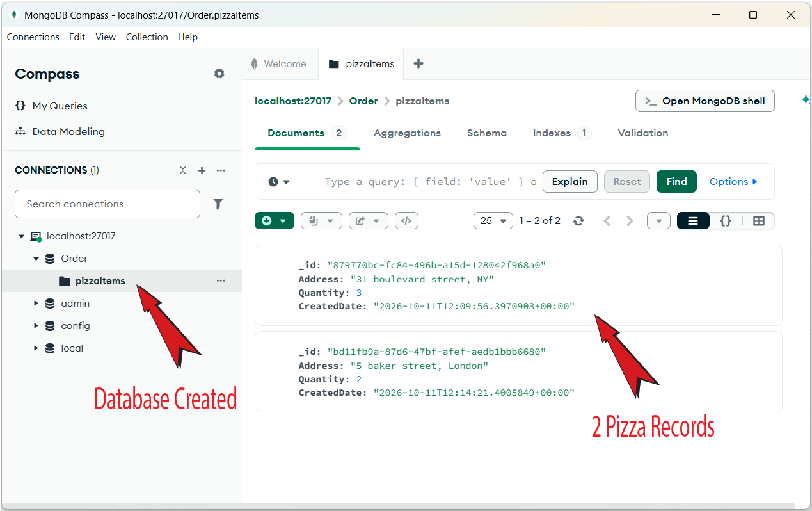
Task: Click the Find button
Action: [676, 182]
